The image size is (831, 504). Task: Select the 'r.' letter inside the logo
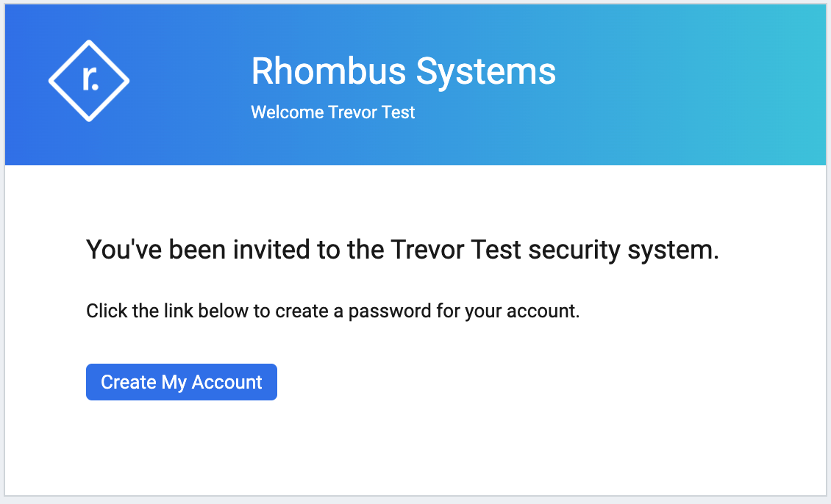(x=90, y=79)
